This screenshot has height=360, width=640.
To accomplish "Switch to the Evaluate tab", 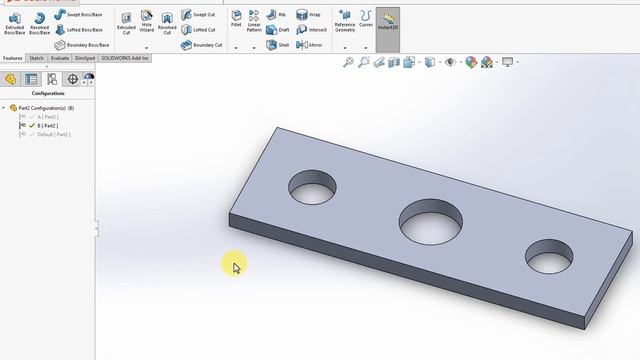I will click(60, 58).
